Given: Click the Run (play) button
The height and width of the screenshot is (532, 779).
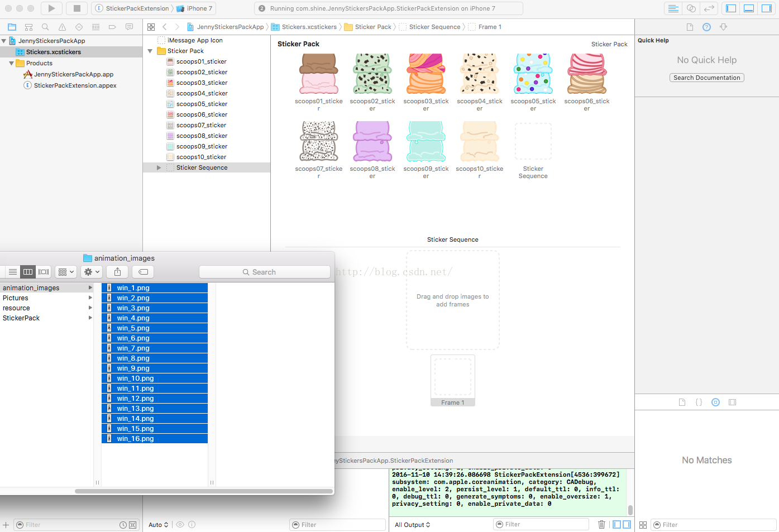Looking at the screenshot, I should pos(51,8).
